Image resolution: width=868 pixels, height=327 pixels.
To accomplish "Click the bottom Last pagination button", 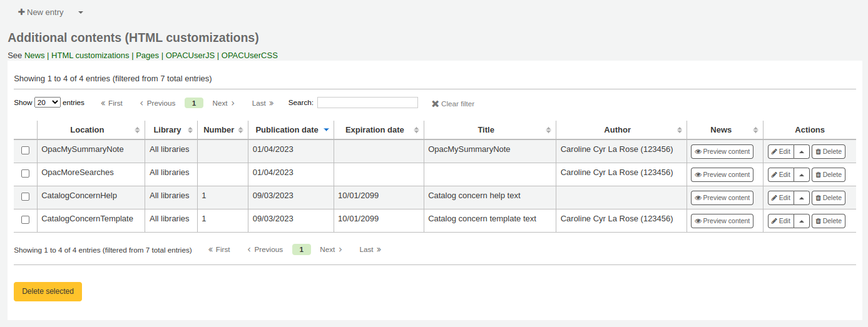I will point(370,249).
